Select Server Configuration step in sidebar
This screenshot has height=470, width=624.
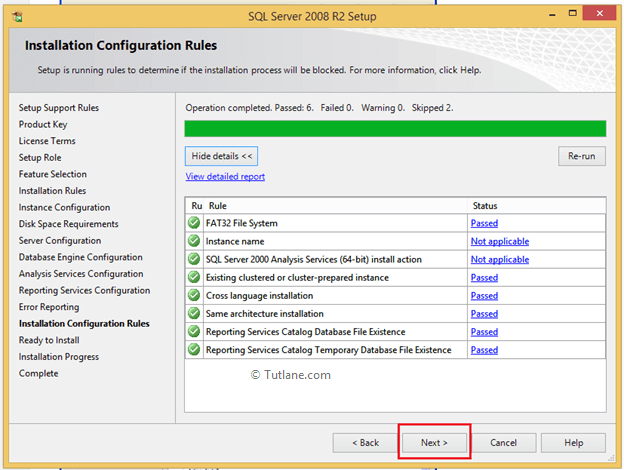60,241
